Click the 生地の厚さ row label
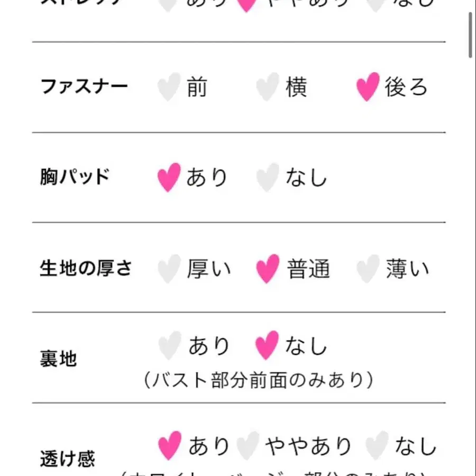This screenshot has height=476, width=476. coord(86,268)
